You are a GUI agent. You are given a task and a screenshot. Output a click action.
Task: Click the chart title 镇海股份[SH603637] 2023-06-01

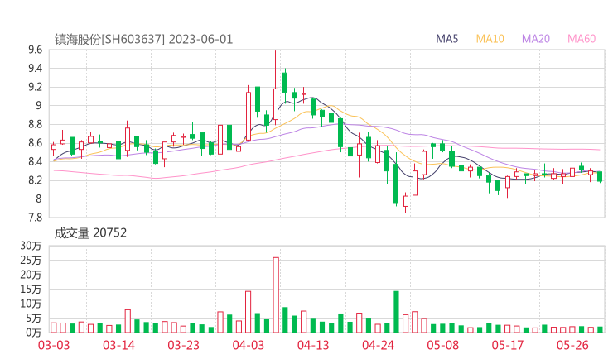(143, 39)
